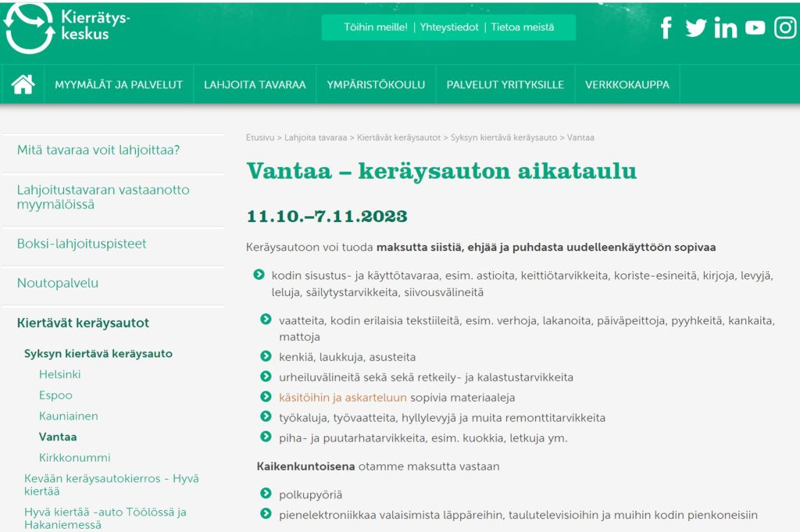Open Lahjoita tavaraa menu
Screen dimensions: 800x532
click(x=255, y=84)
